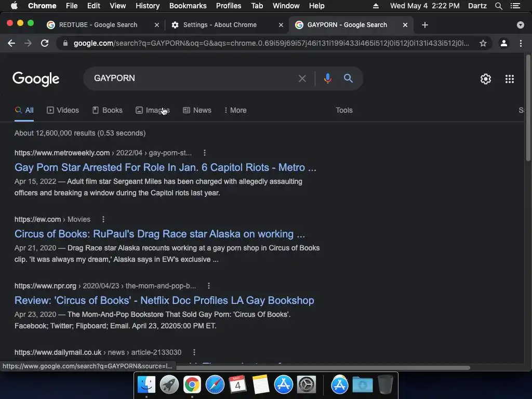Submit search with the magnifying glass icon
This screenshot has width=532, height=399.
(x=348, y=78)
